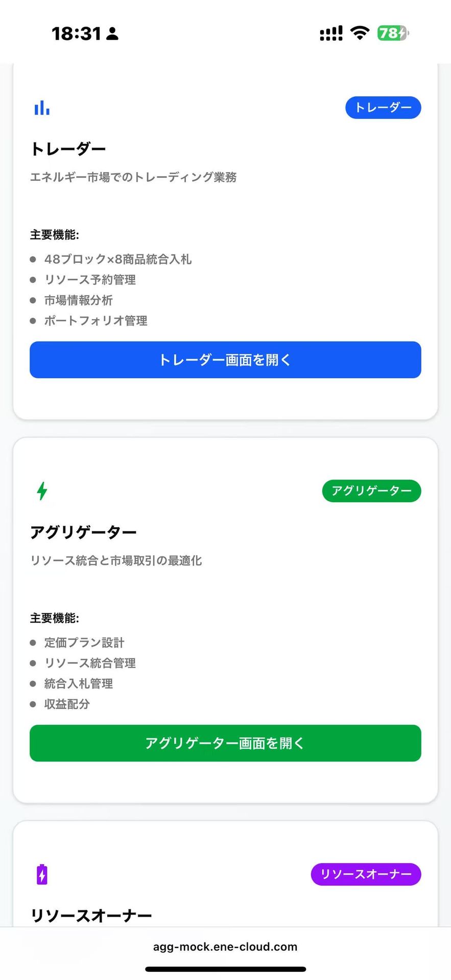Click the green lightning bolt aggregator icon
The image size is (451, 980).
pyautogui.click(x=42, y=491)
